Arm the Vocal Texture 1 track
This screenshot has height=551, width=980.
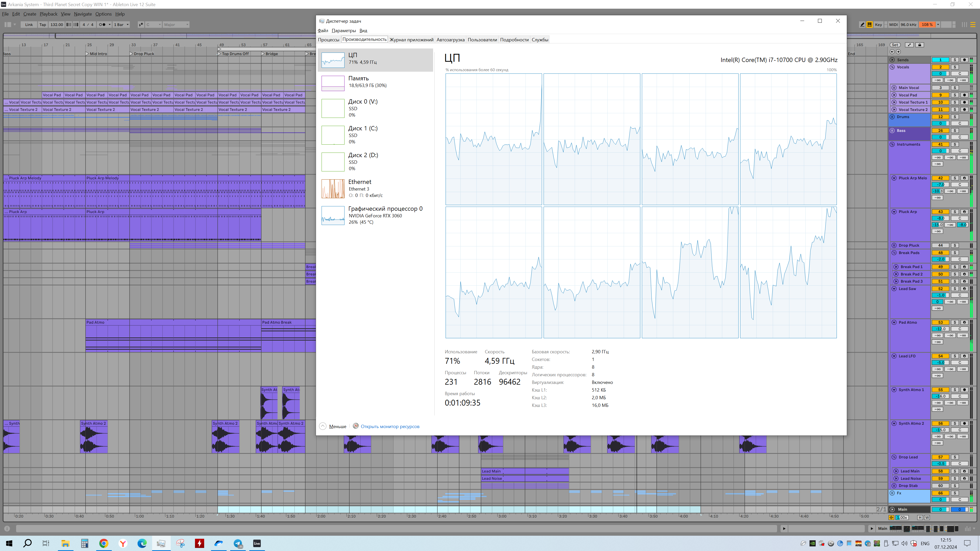[x=964, y=102]
